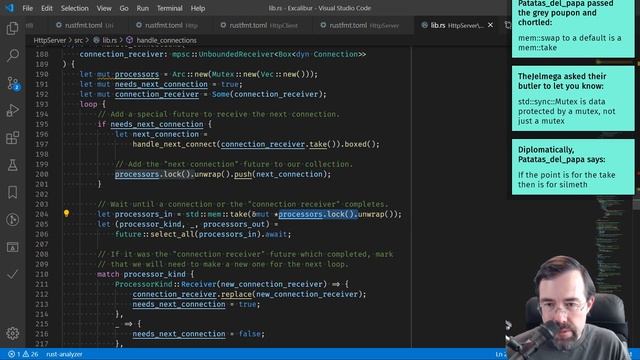
Task: Click the warnings count 26 in status bar
Action: tap(31, 354)
